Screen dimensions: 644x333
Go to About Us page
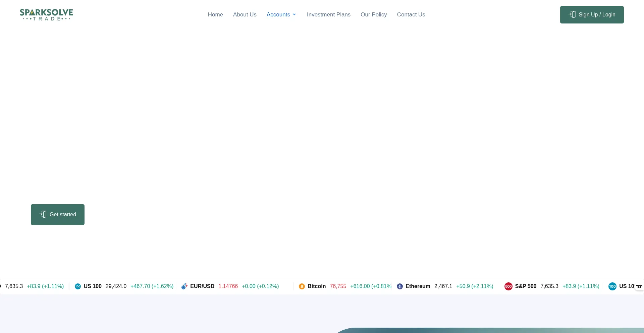point(245,15)
